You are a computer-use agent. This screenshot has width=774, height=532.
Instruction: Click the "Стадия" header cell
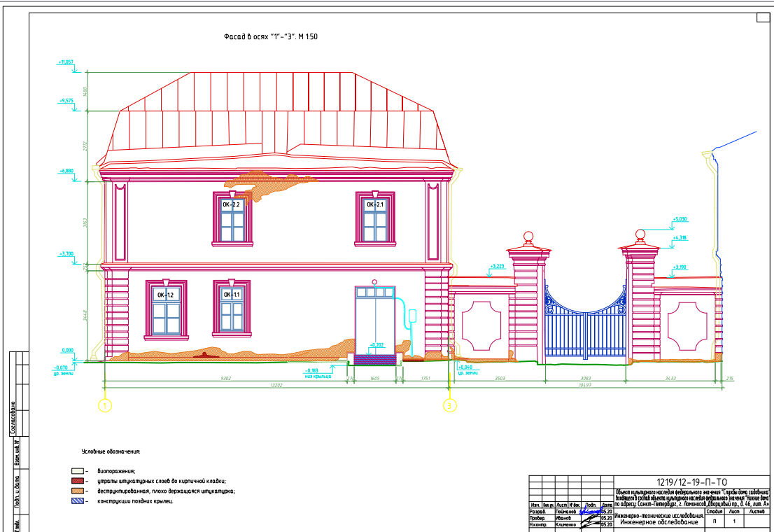pos(715,512)
